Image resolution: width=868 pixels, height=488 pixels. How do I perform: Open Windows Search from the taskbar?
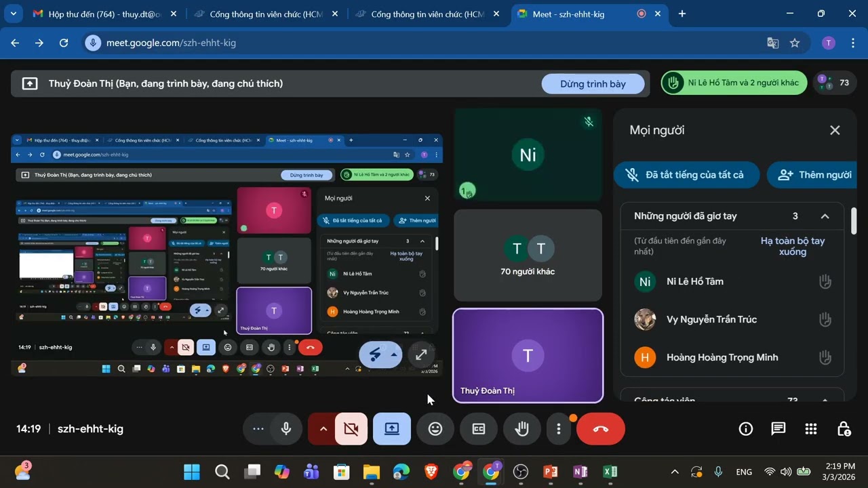pyautogui.click(x=222, y=472)
